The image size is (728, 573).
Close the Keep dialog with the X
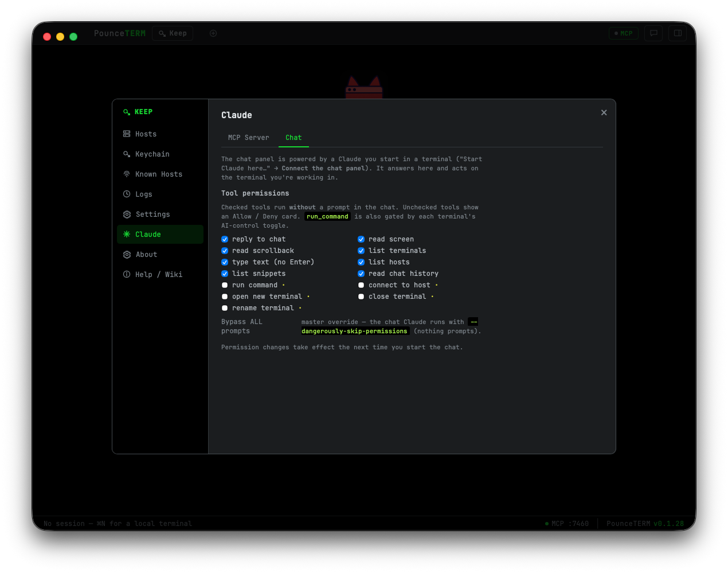[x=604, y=113]
